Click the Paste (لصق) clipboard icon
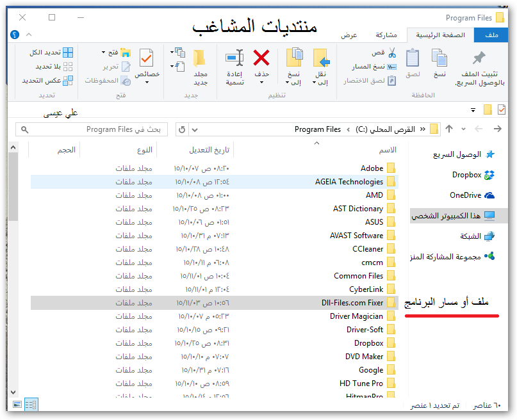The width and height of the screenshot is (517, 420). tap(413, 59)
